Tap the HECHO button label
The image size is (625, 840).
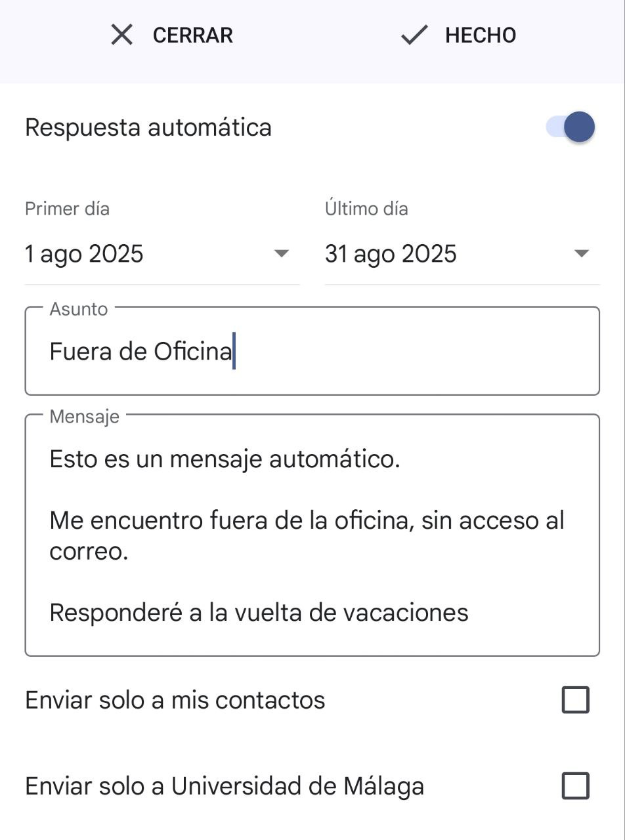click(481, 35)
